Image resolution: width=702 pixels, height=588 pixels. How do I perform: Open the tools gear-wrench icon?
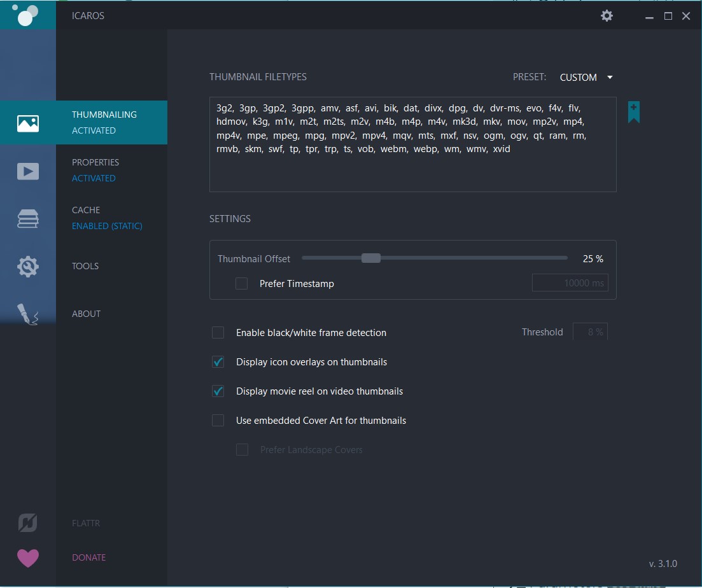coord(28,267)
